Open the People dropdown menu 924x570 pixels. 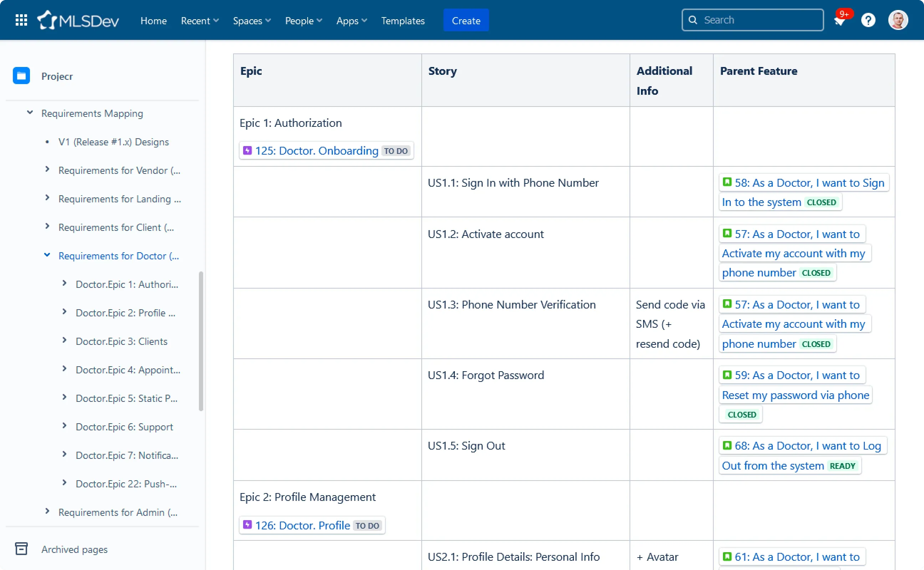coord(303,20)
